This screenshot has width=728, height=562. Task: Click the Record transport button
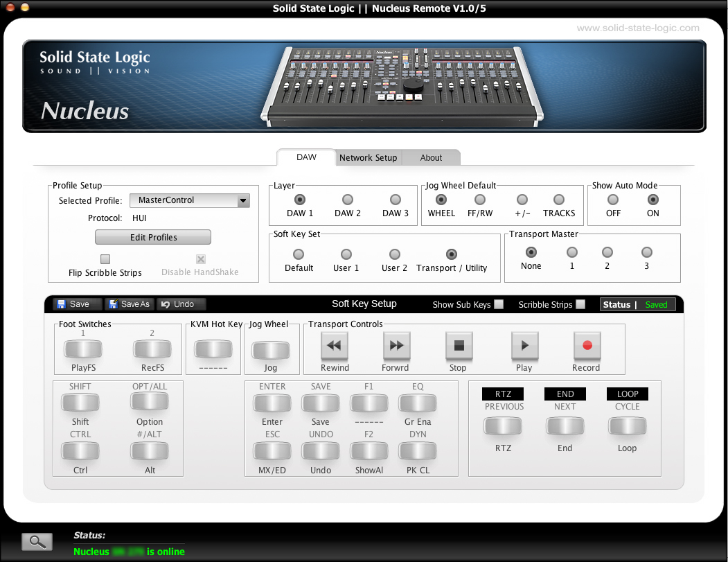[x=587, y=346]
